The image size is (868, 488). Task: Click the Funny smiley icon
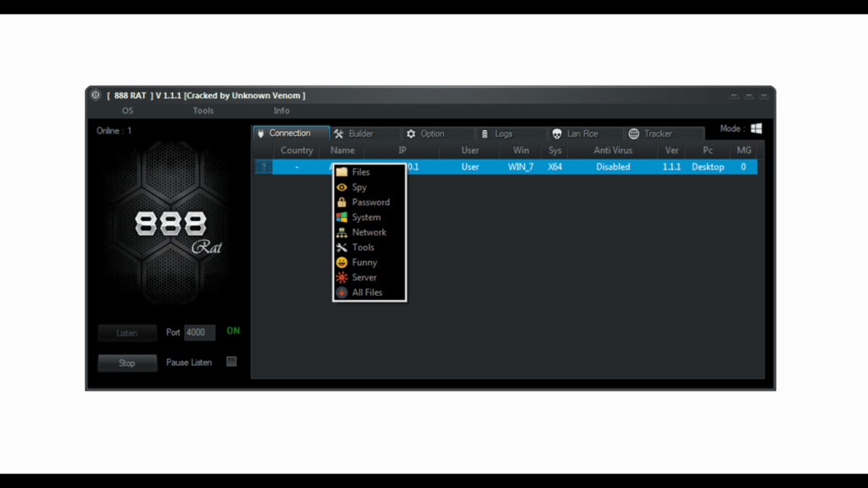click(342, 263)
